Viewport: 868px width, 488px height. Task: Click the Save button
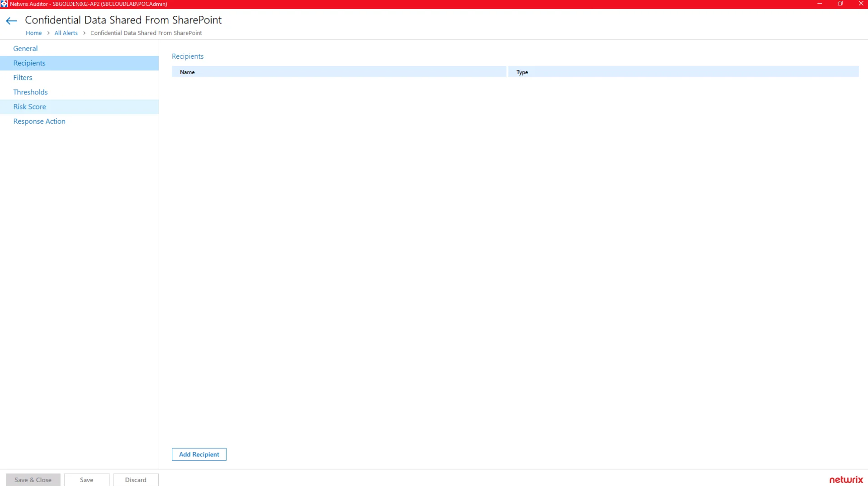[86, 480]
